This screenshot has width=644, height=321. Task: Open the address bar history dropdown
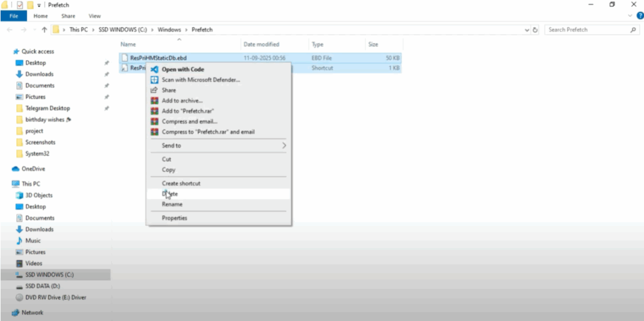pyautogui.click(x=526, y=30)
